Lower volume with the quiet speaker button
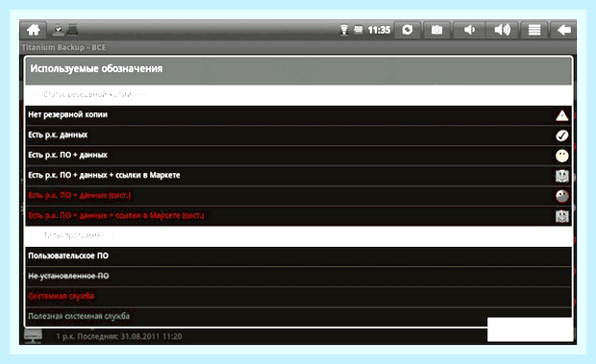This screenshot has width=596, height=364. (x=469, y=30)
